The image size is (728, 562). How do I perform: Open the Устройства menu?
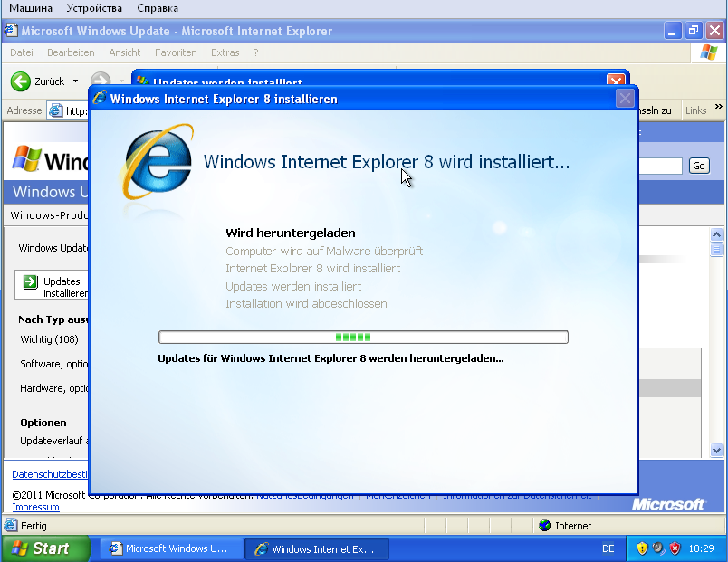94,8
